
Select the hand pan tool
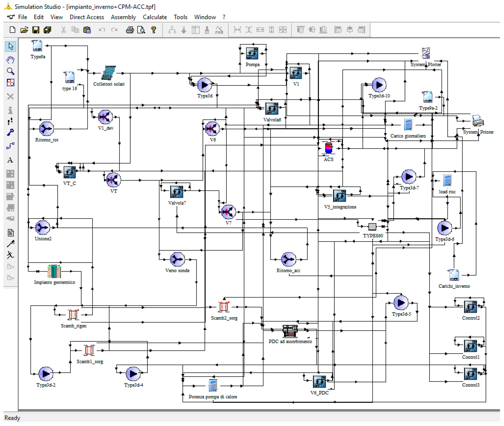point(10,60)
